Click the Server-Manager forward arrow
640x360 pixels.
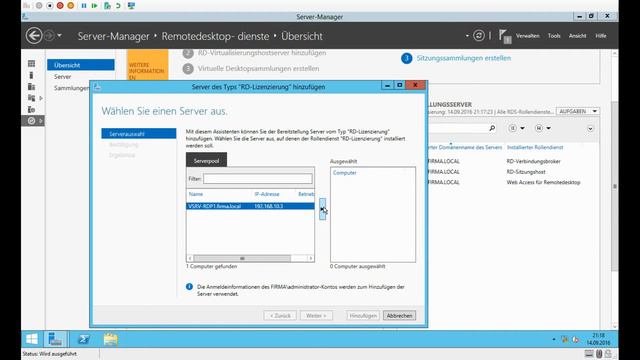click(x=49, y=36)
